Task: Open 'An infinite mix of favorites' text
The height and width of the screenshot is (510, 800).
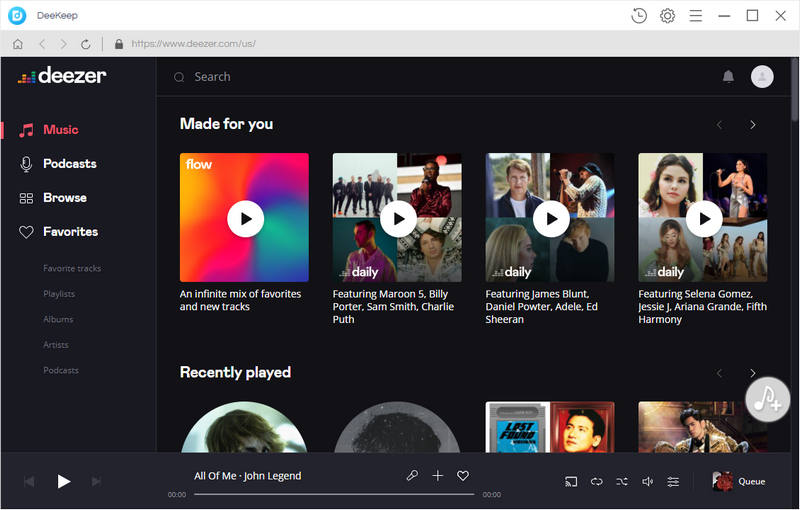Action: pos(240,300)
